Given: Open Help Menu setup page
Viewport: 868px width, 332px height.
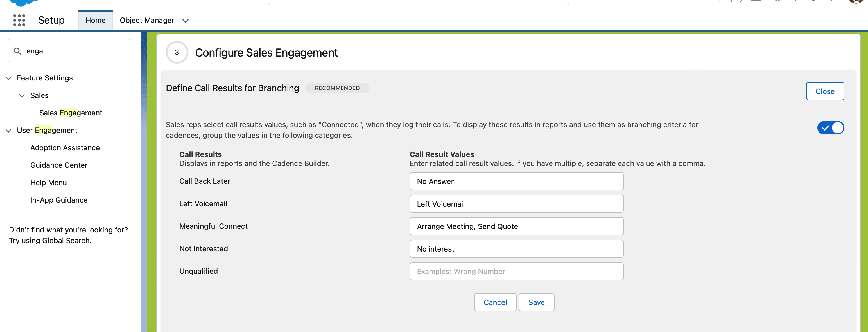Looking at the screenshot, I should [49, 183].
